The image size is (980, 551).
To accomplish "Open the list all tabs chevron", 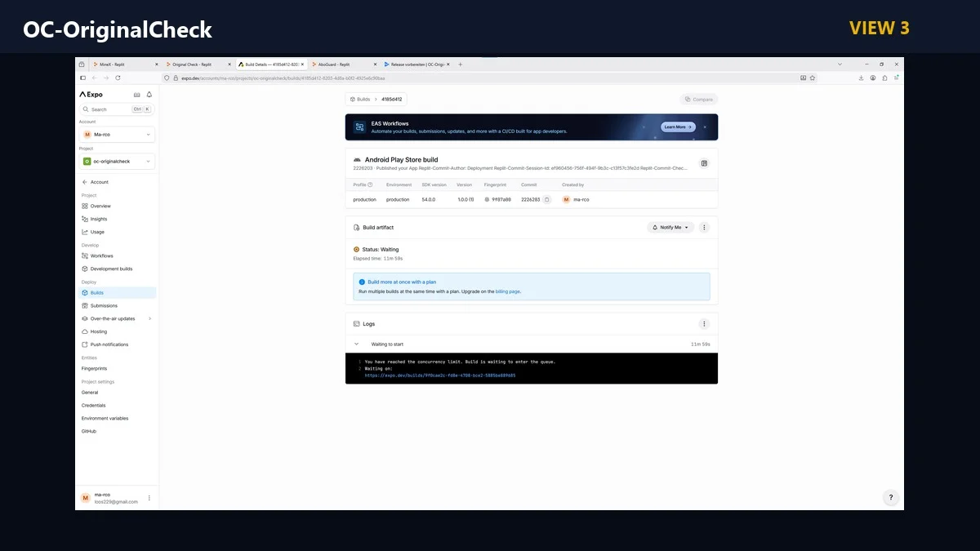I will coord(840,64).
